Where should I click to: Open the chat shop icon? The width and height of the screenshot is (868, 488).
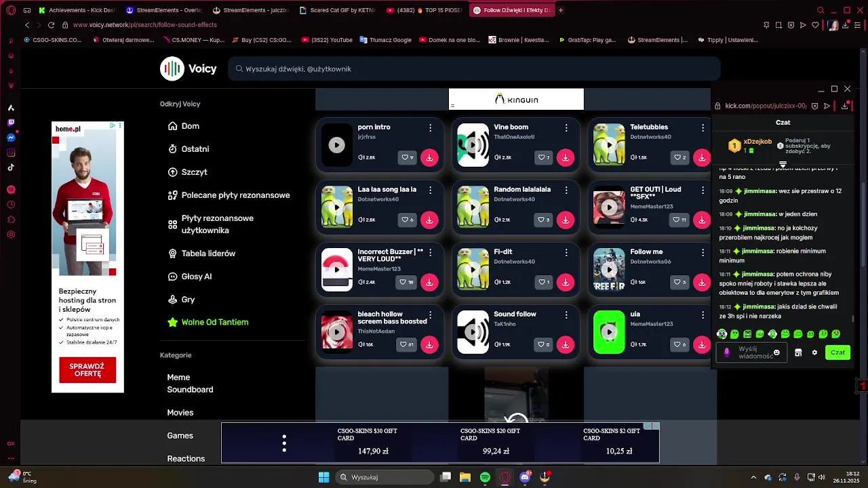coord(798,352)
